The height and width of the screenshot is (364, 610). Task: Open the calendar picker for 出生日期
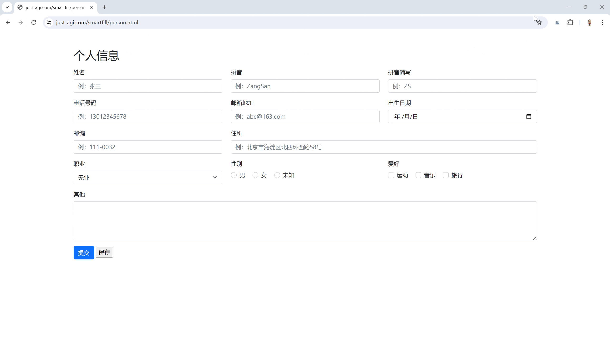click(x=529, y=116)
